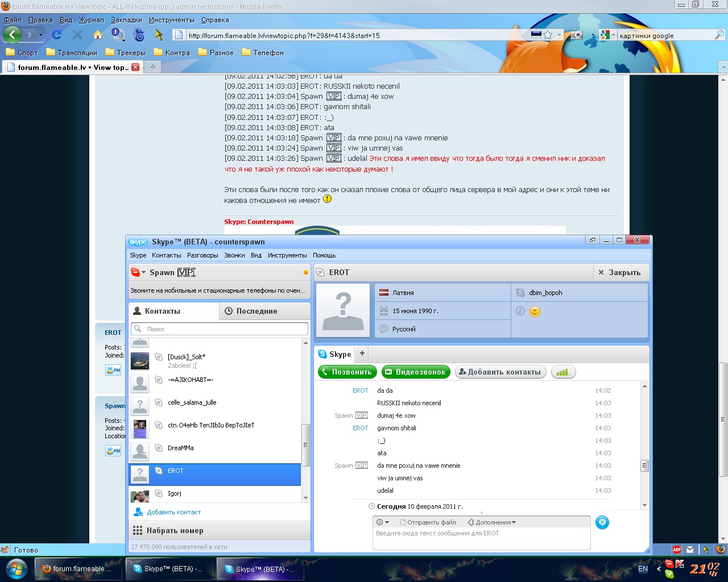This screenshot has height=582, width=728.
Task: Switch to the Контакты tab in Skype
Action: click(x=173, y=311)
